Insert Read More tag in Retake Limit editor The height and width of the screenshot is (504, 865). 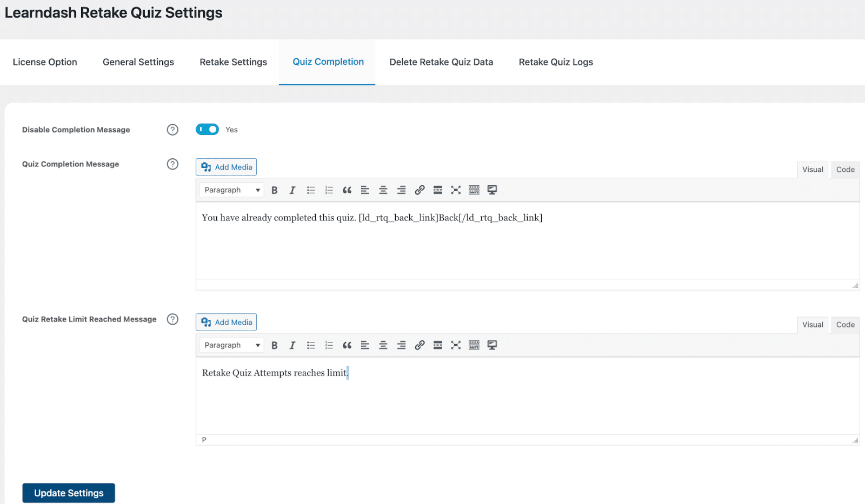(438, 345)
